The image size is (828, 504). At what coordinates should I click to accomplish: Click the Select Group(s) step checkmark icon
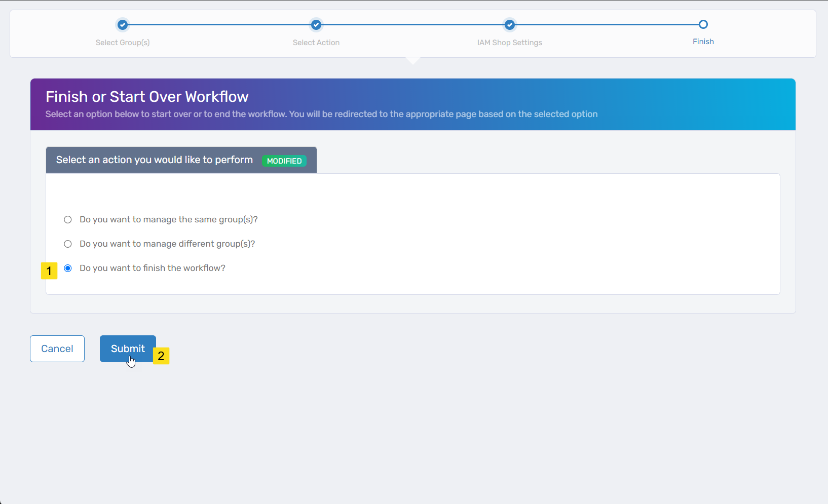click(x=123, y=25)
